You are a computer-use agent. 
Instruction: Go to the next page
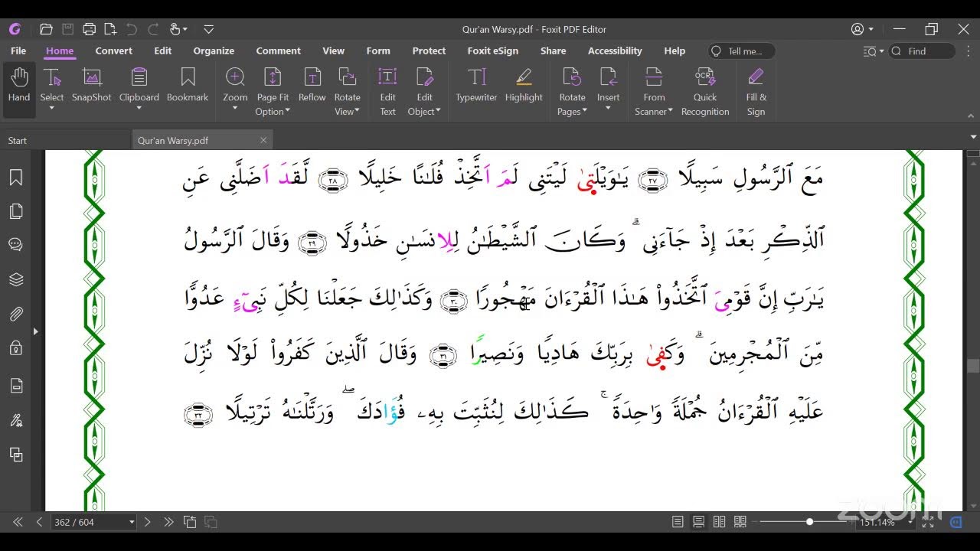tap(148, 522)
